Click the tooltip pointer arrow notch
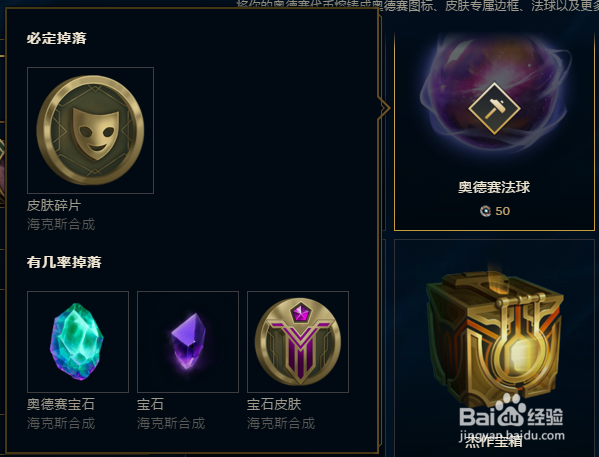 tap(384, 108)
